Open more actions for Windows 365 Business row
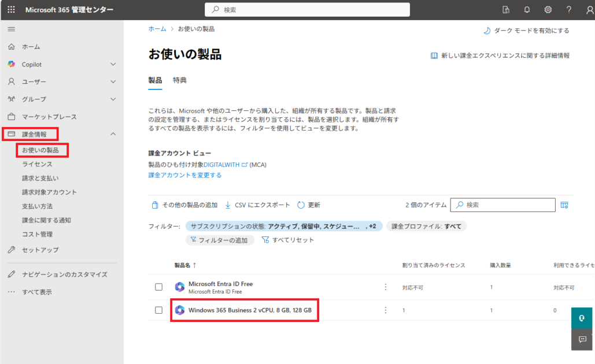595x364 pixels. (x=386, y=310)
